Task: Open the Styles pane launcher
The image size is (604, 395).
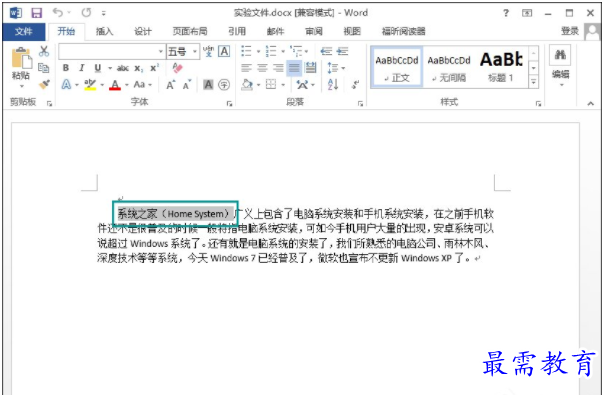Action: click(539, 103)
